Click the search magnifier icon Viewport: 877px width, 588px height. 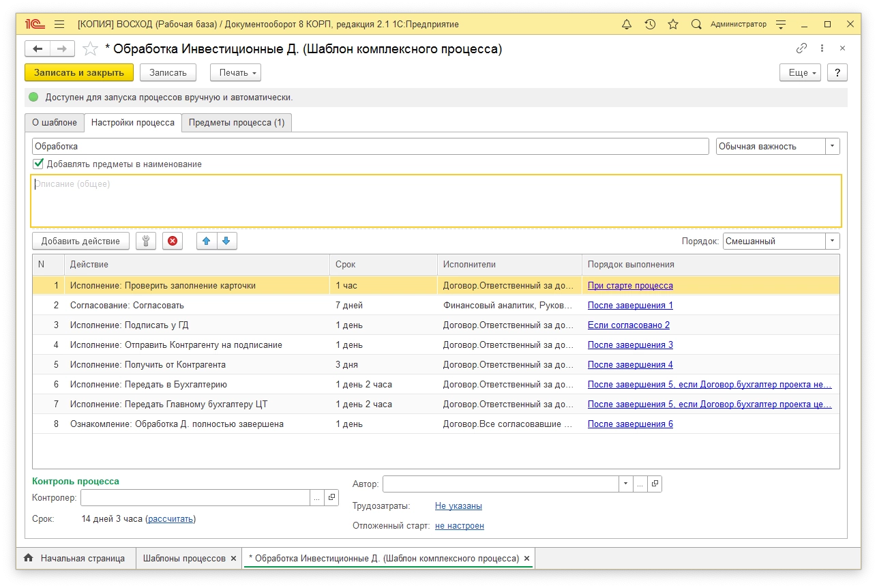click(x=696, y=24)
